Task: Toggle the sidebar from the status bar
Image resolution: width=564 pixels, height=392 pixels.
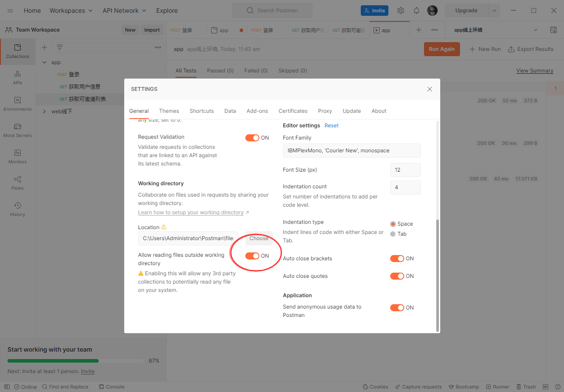Action: pyautogui.click(x=7, y=387)
